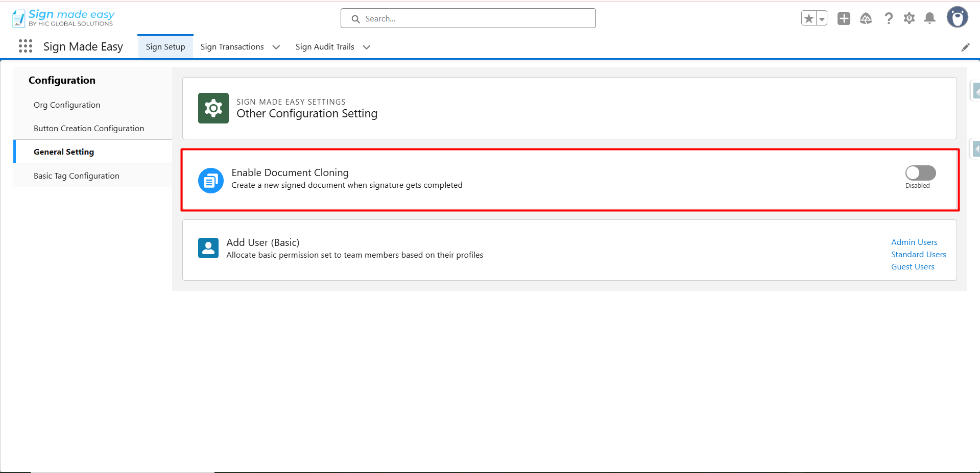Open the Standard Users link
This screenshot has height=473, width=980.
coord(918,255)
